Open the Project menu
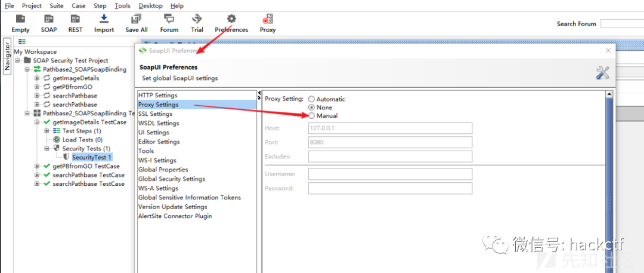 click(x=32, y=6)
